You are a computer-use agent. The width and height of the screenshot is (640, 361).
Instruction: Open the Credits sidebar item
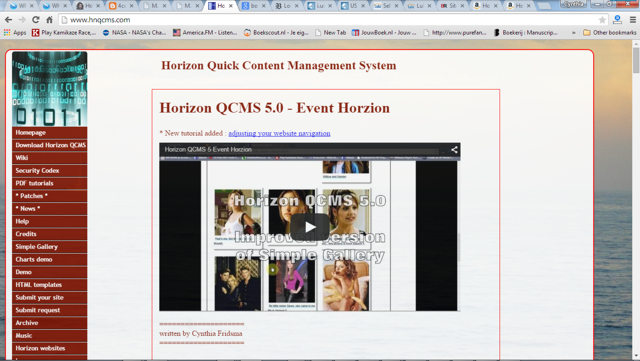(x=49, y=234)
